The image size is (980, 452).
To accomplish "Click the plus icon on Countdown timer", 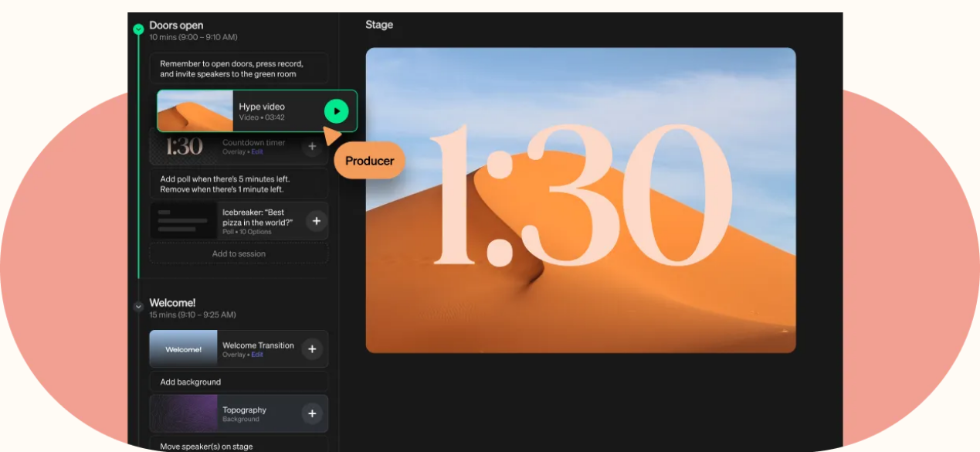I will pos(312,146).
